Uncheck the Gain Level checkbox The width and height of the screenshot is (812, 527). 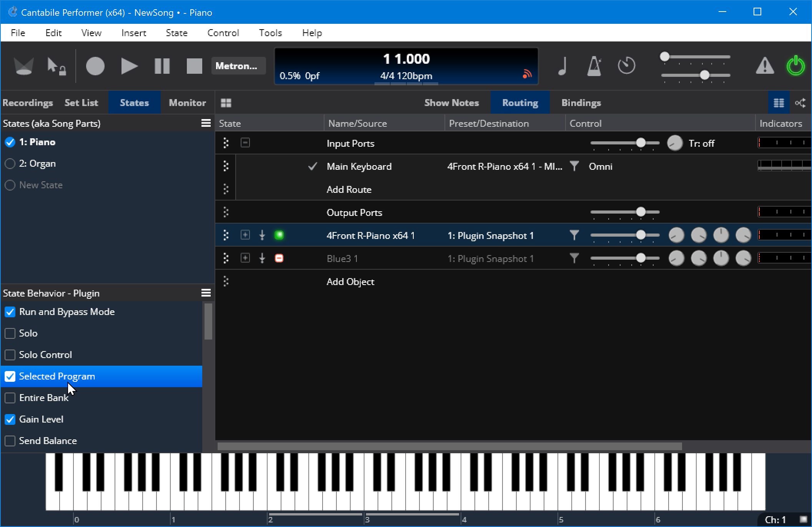coord(10,419)
